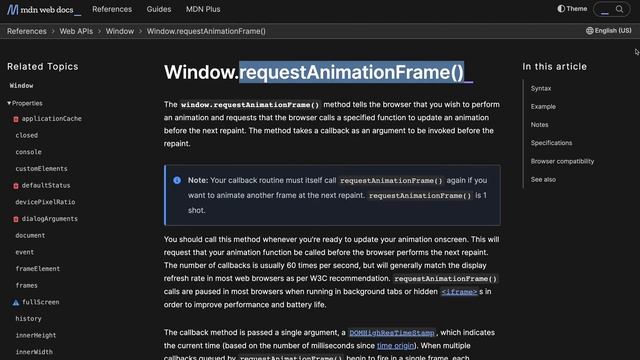The image size is (640, 360).
Task: Open the frames property in sidebar
Action: click(27, 286)
